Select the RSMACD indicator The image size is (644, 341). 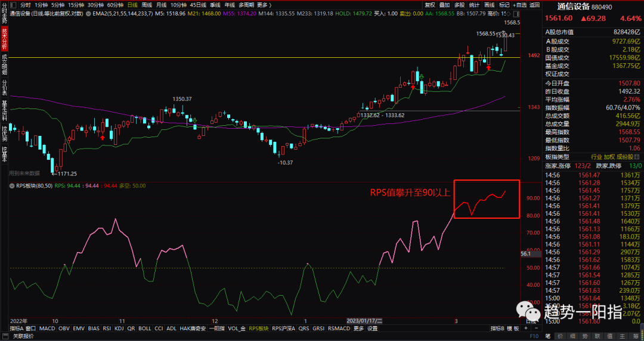point(339,328)
